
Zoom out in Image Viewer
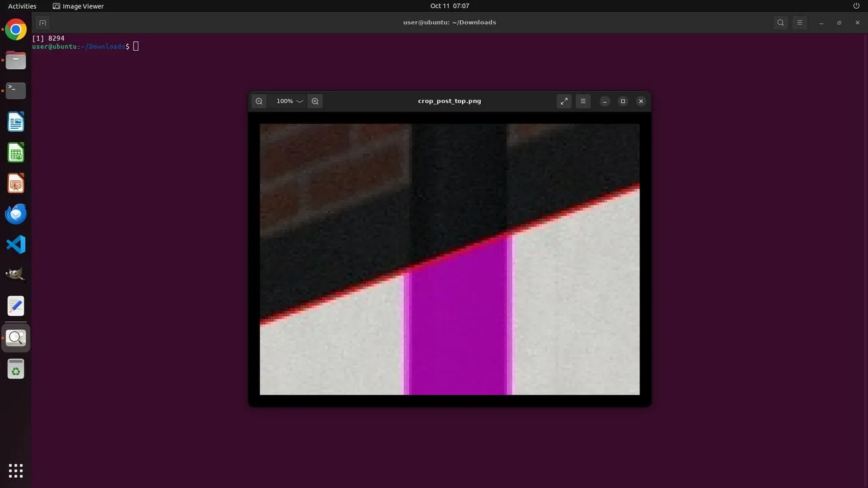click(x=259, y=101)
